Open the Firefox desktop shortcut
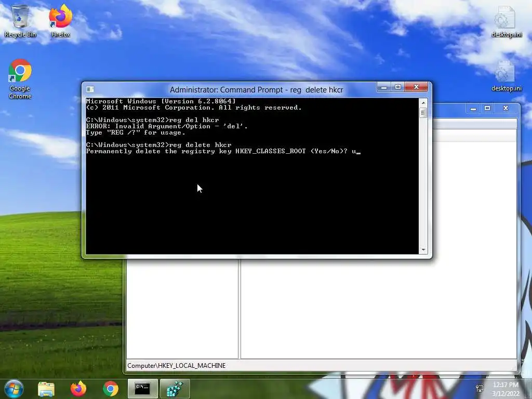This screenshot has width=532, height=399. coord(60,21)
